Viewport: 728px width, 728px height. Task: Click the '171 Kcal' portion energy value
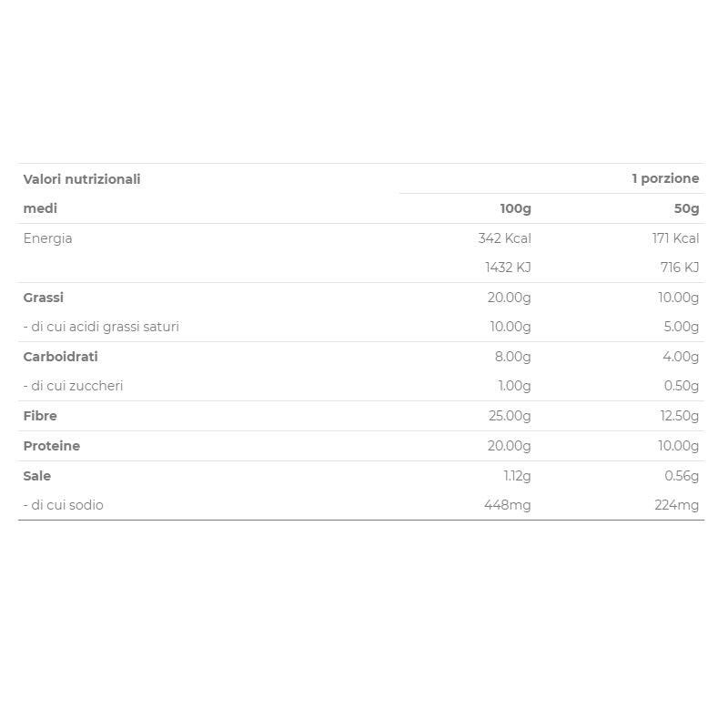coord(675,238)
